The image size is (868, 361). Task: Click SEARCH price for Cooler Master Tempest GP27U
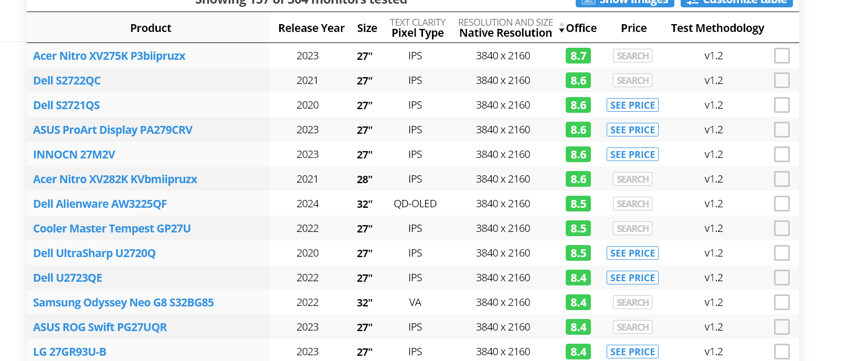click(x=632, y=228)
